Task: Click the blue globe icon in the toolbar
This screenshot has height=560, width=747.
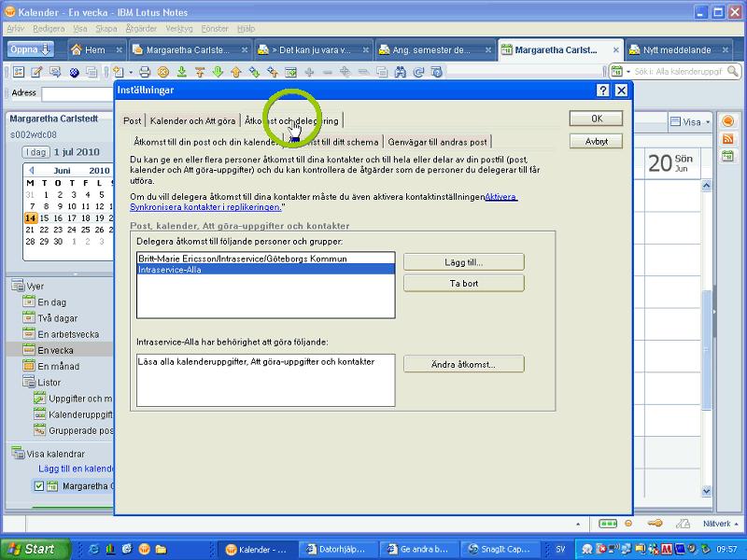Action: 74,72
